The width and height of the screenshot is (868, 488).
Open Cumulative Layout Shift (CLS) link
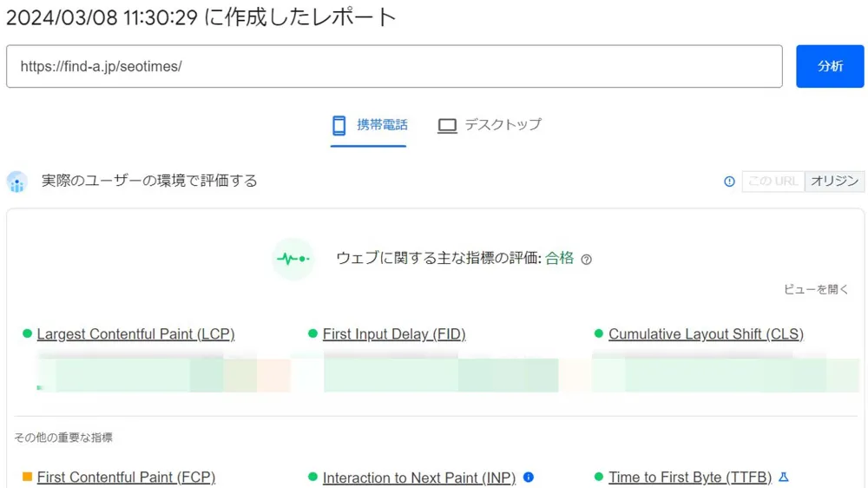[x=706, y=334]
